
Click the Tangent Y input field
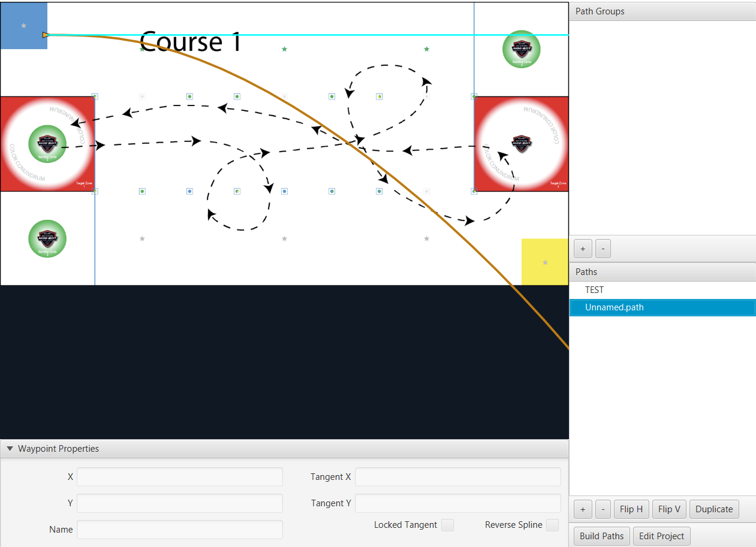click(458, 503)
